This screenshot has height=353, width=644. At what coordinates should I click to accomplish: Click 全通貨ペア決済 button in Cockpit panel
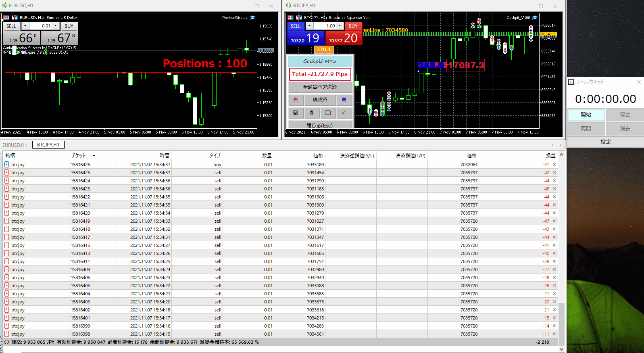click(x=320, y=87)
